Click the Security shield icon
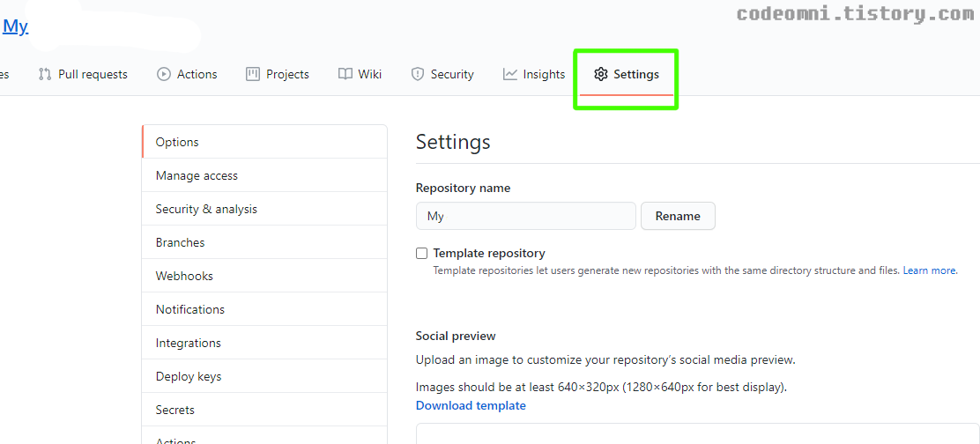 tap(418, 74)
